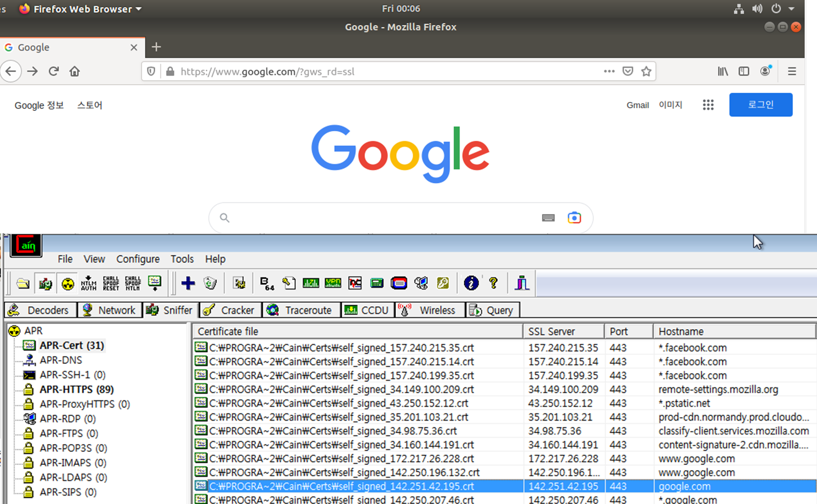Click the yellow question mark Help icon
Viewport: 817px width, 504px height.
tap(493, 283)
